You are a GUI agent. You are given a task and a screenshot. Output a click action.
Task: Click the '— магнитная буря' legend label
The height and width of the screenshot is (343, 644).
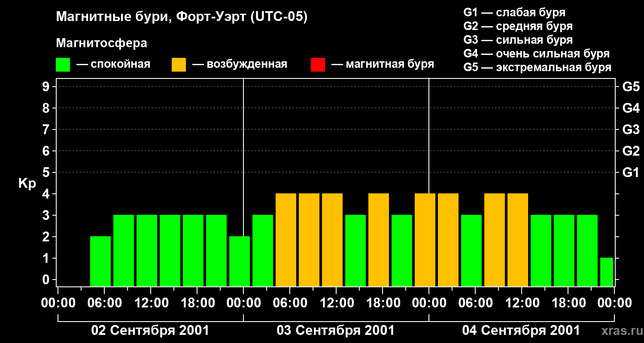pyautogui.click(x=383, y=64)
